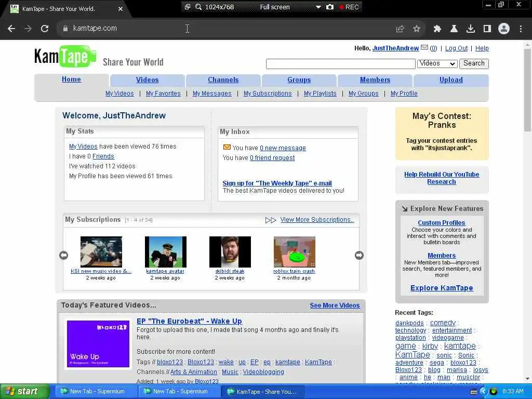Image resolution: width=532 pixels, height=399 pixels.
Task: Click the magnifier icon in recorder bar
Action: tap(198, 7)
